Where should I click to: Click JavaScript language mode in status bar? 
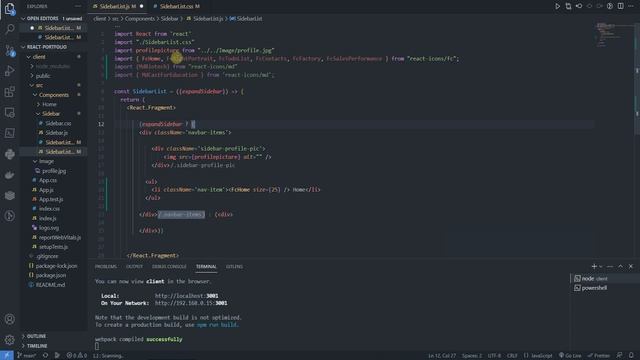pos(538,356)
